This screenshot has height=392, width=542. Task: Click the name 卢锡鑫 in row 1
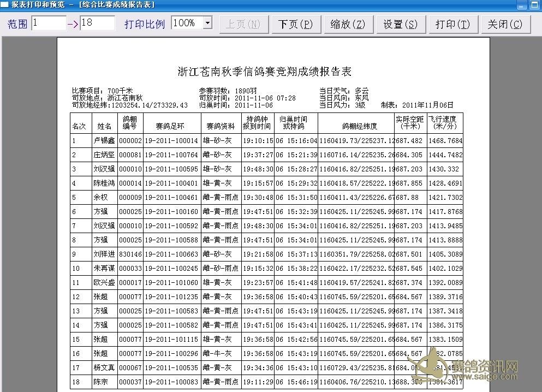pyautogui.click(x=104, y=141)
